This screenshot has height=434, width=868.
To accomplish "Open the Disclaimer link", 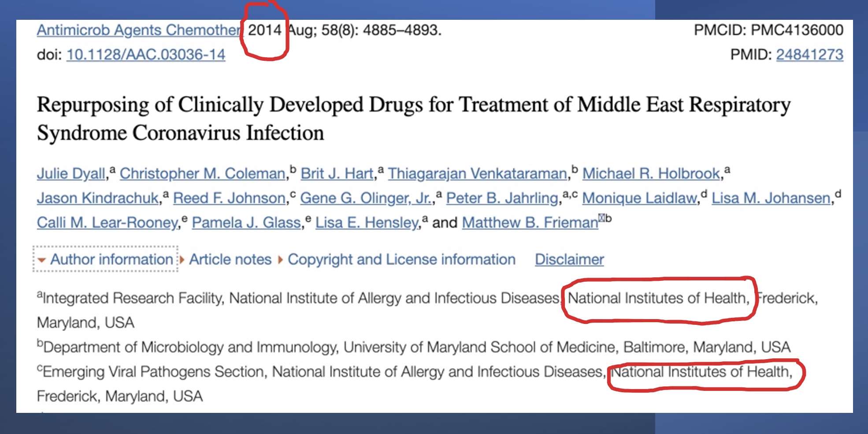I will pyautogui.click(x=569, y=259).
